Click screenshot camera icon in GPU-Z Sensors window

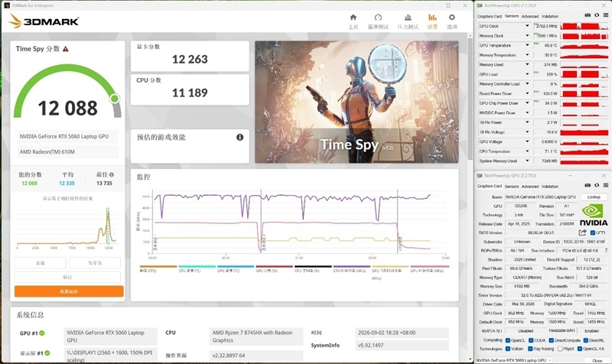(588, 15)
